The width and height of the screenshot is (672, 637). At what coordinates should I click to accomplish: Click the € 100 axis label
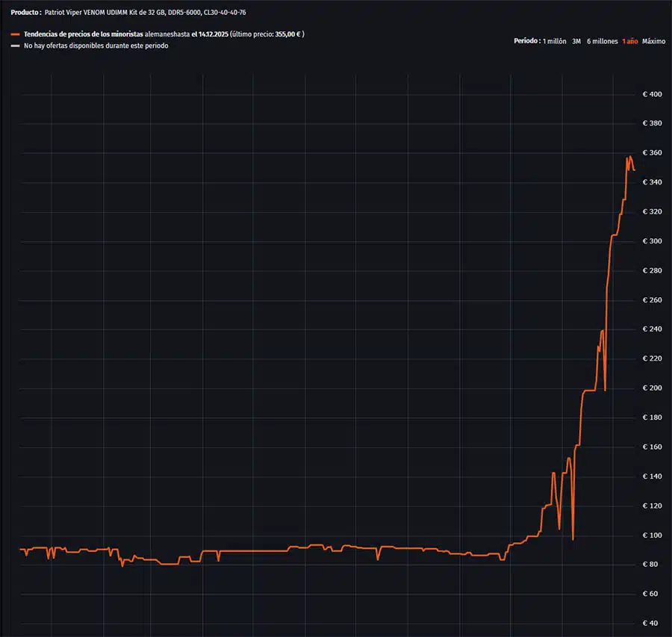coord(652,535)
